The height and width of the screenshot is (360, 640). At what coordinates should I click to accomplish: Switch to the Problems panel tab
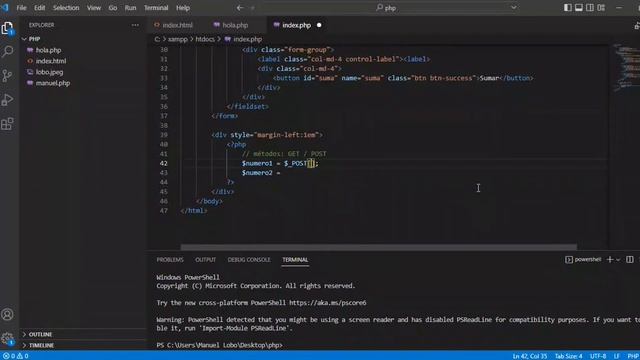170,260
